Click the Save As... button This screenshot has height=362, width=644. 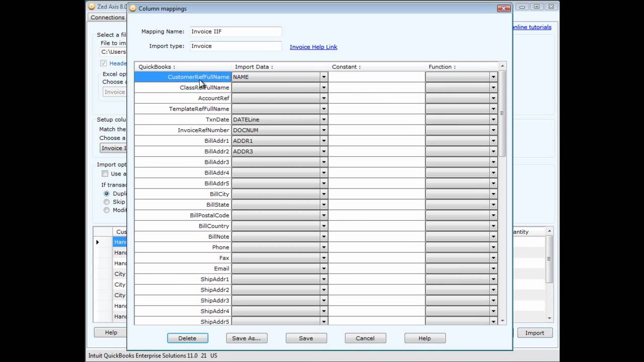[x=247, y=338]
